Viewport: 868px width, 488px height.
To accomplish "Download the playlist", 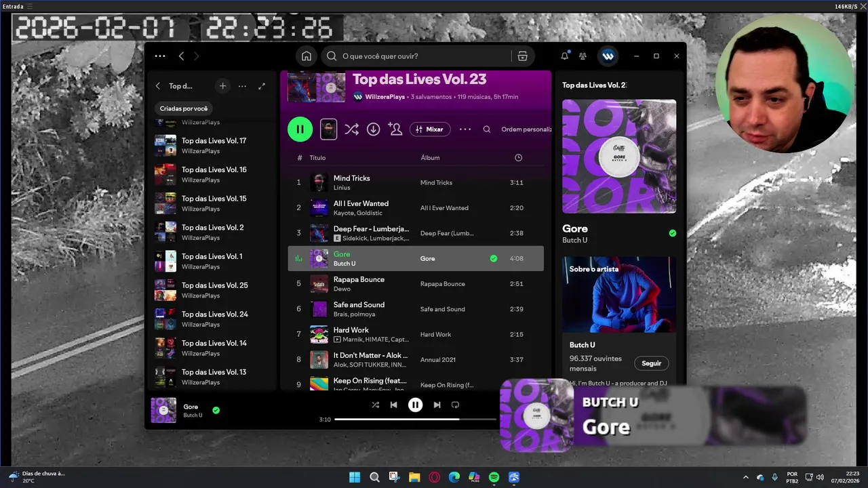I will pyautogui.click(x=373, y=129).
